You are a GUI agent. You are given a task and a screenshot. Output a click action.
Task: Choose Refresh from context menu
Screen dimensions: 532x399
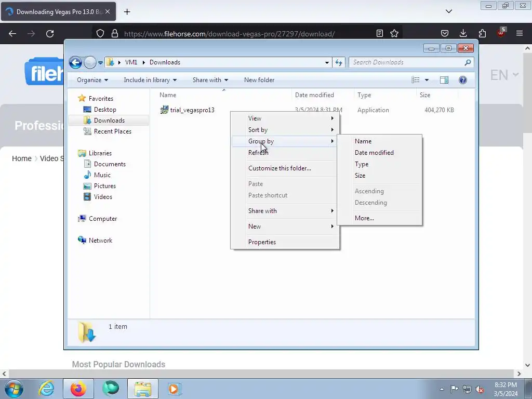tap(285, 153)
